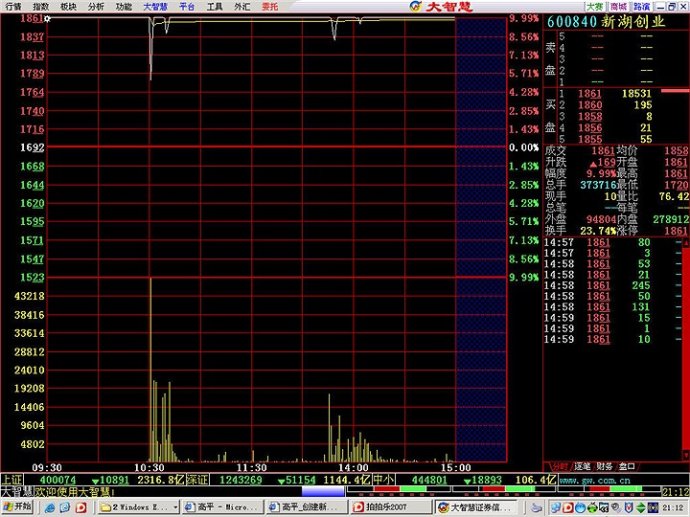This screenshot has height=517, width=690.
Task: Open the 行情 menu
Action: (x=13, y=6)
